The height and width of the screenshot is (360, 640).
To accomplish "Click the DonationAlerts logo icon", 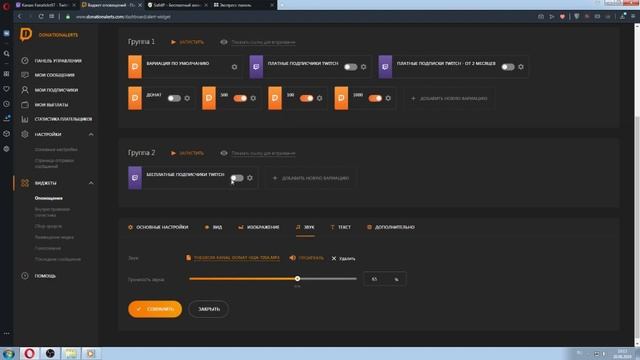I will point(26,35).
